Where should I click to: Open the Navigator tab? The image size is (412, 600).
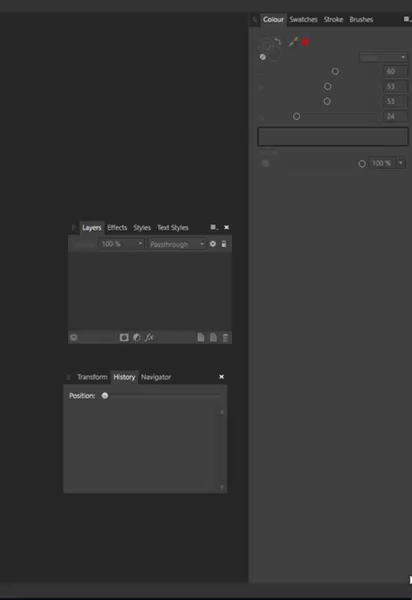coord(156,377)
